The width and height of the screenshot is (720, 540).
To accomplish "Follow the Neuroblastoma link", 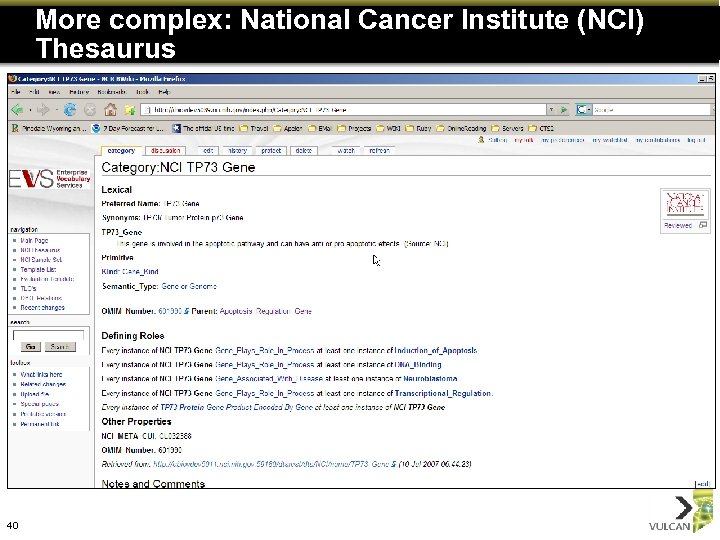I will click(430, 379).
